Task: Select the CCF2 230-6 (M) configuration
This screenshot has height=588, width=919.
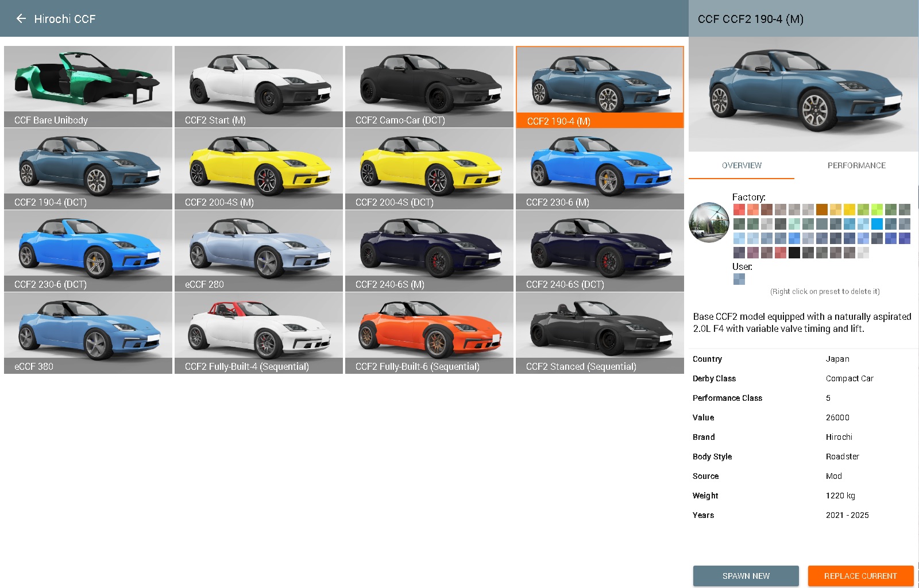Action: 600,169
